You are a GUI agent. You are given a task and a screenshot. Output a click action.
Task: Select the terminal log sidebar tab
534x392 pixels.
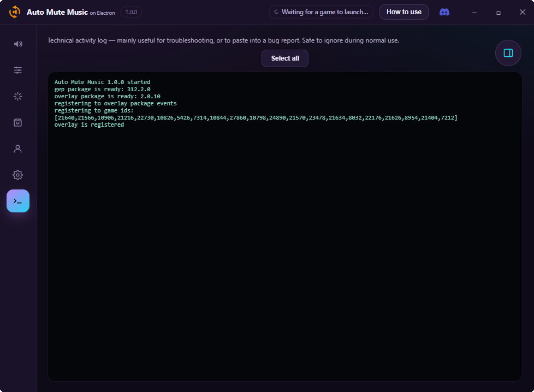(17, 201)
